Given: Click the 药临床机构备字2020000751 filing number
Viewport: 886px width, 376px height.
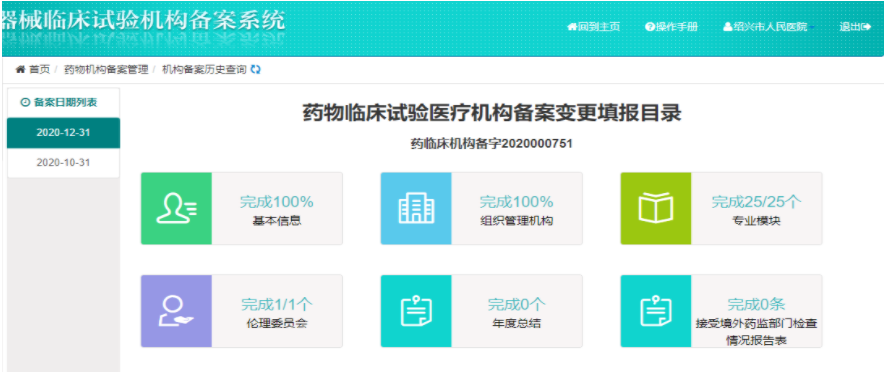Looking at the screenshot, I should coord(492,144).
